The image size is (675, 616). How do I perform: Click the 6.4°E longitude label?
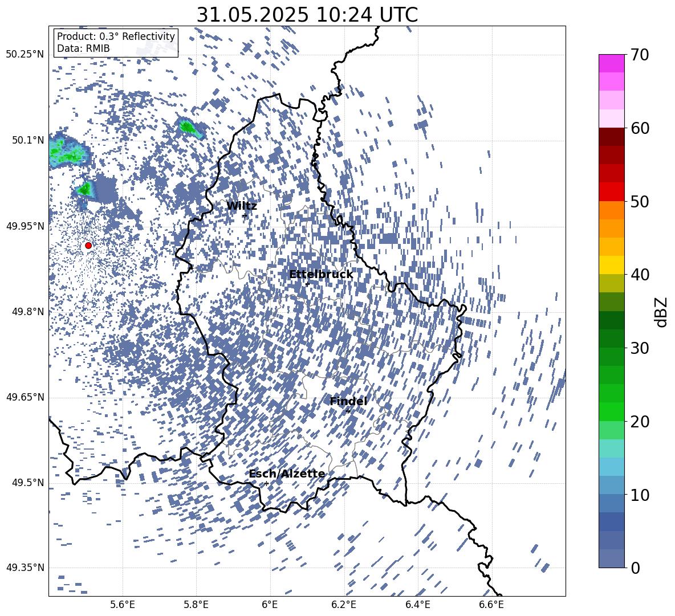(417, 605)
